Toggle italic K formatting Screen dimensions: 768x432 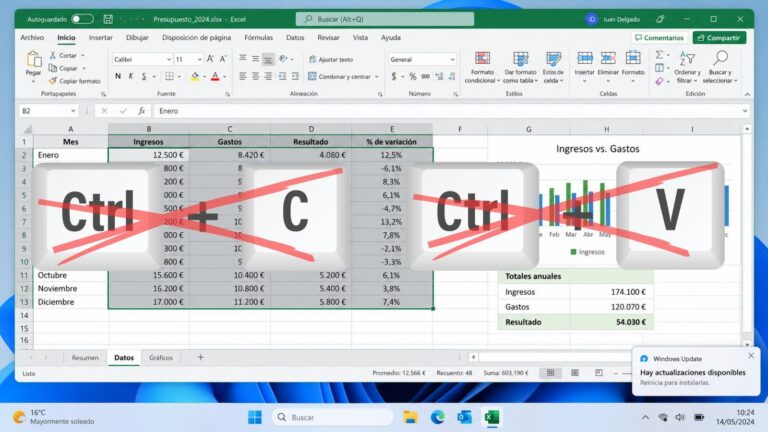(131, 76)
